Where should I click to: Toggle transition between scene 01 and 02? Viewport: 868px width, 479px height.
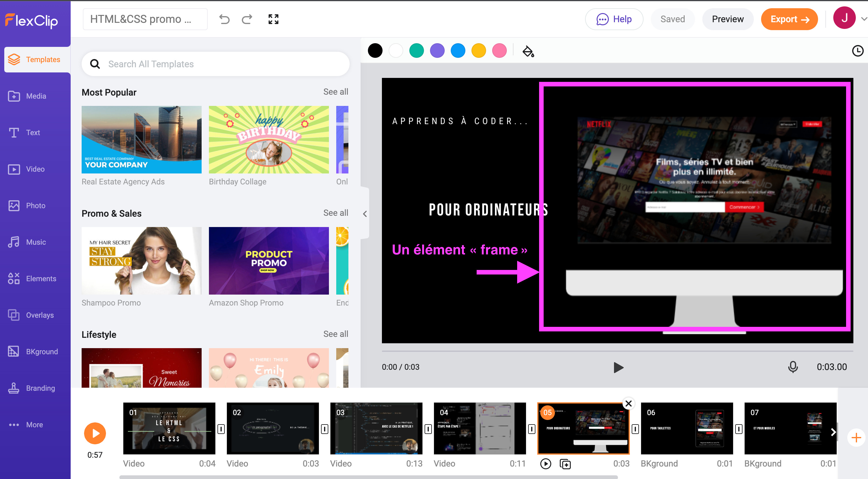[x=221, y=429]
